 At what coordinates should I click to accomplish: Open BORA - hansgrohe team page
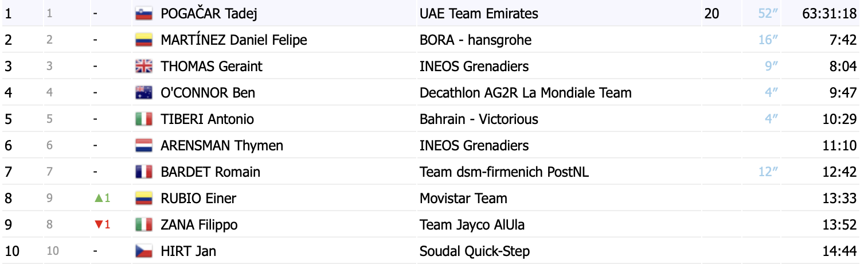(x=475, y=40)
